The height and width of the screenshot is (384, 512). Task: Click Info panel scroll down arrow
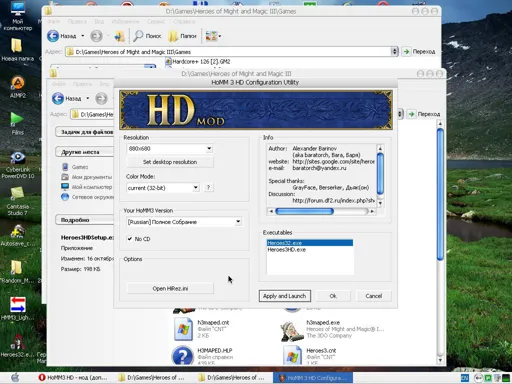380,203
